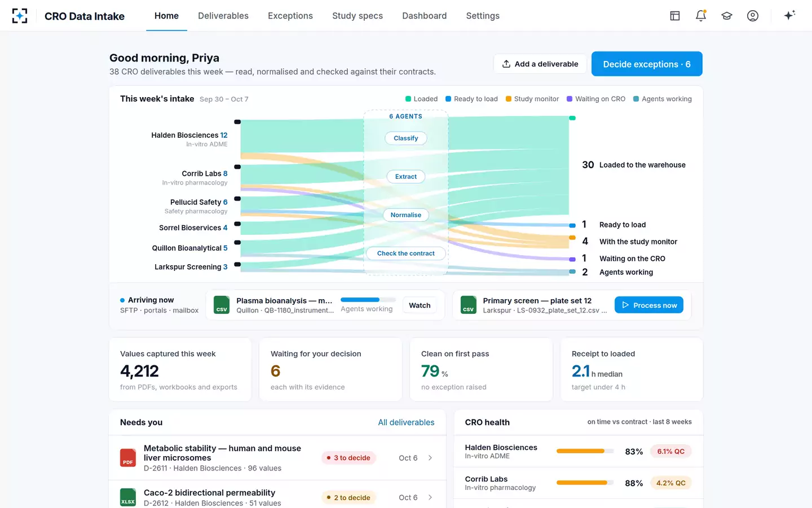Click the Sep 30 – Oct 7 date range

pos(224,99)
